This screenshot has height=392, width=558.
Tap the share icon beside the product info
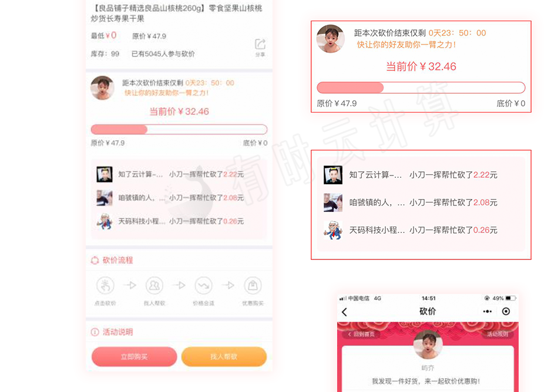[x=260, y=45]
